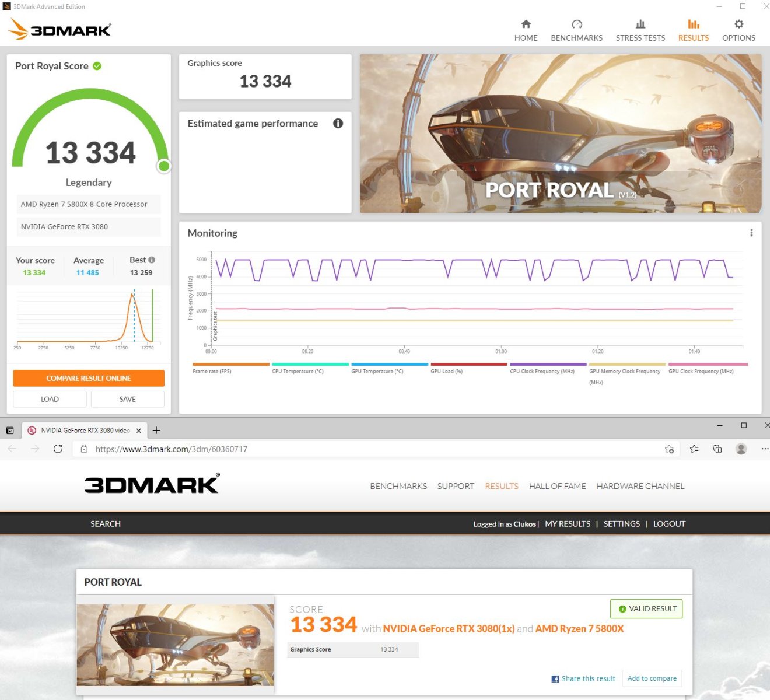This screenshot has width=770, height=700.
Task: Click SEARCH in the website dark bar
Action: click(x=106, y=524)
